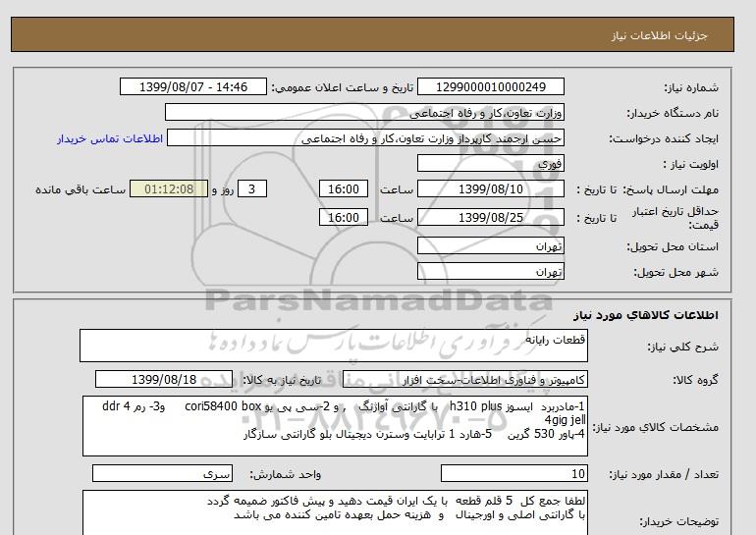Click the شماره نیاز field 1299000010000249
Viewport: 756px width, 535px height.
pyautogui.click(x=490, y=86)
